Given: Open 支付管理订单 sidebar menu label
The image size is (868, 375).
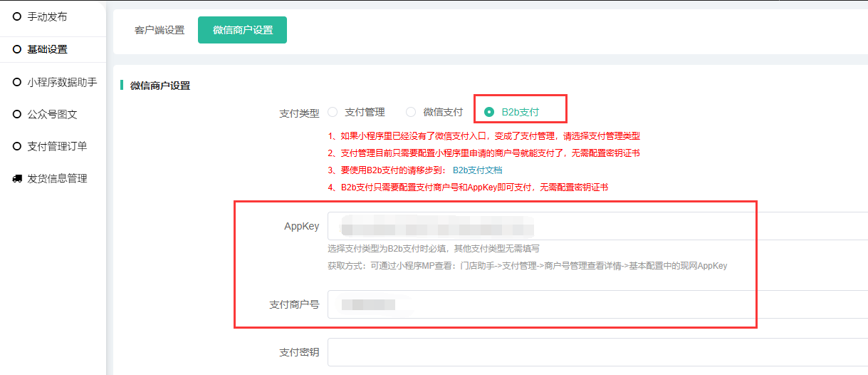Looking at the screenshot, I should point(57,146).
